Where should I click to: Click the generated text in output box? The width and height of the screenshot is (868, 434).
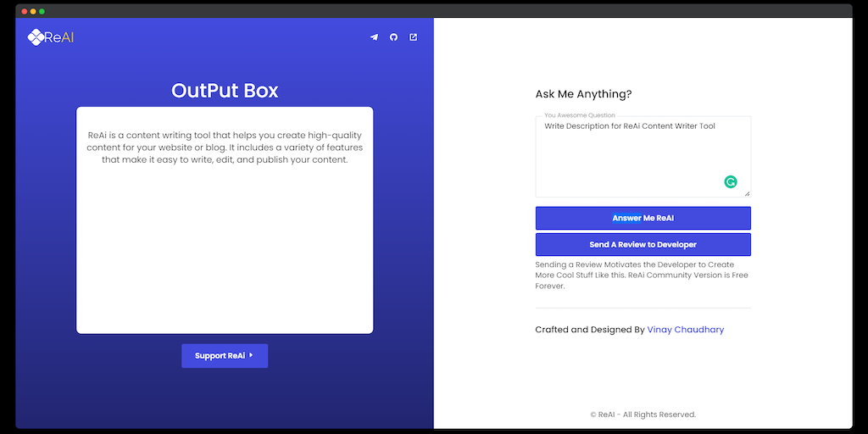pyautogui.click(x=225, y=147)
